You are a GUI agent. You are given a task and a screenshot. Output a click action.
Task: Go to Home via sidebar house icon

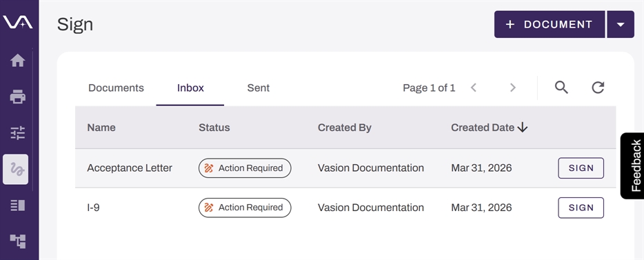click(x=18, y=61)
